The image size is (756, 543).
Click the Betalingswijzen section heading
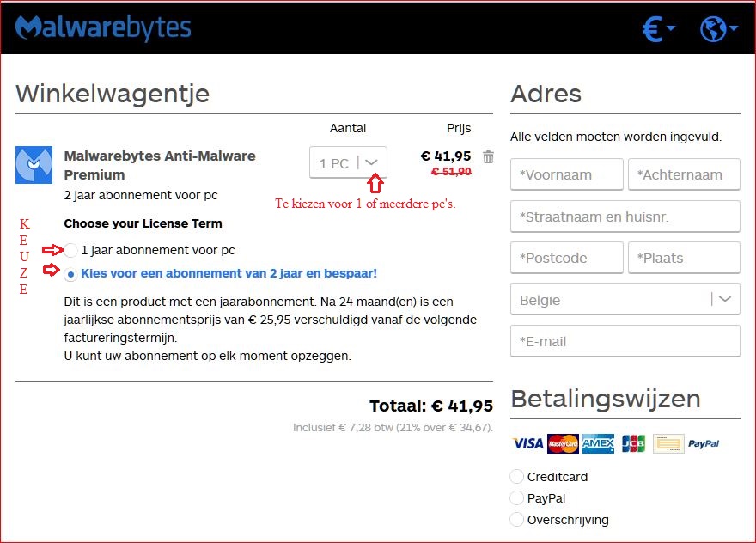click(606, 399)
